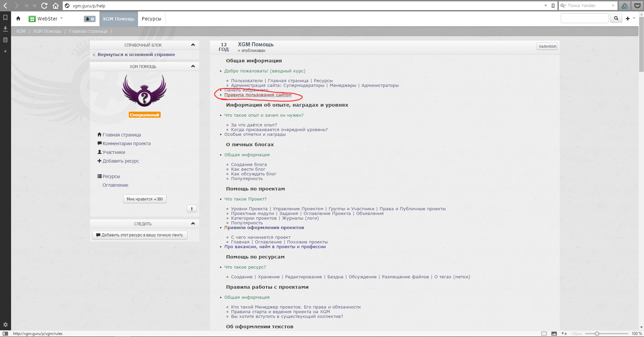Add a new web panel
The image size is (644, 337).
point(5,51)
